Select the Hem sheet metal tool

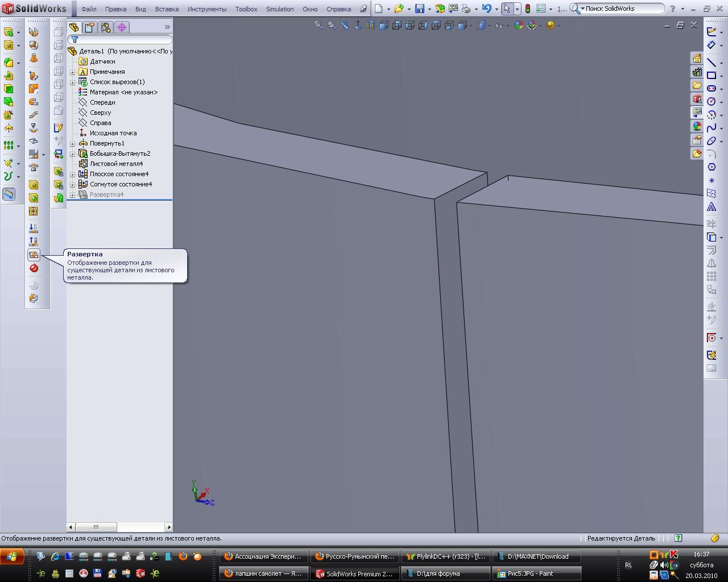pos(34,102)
